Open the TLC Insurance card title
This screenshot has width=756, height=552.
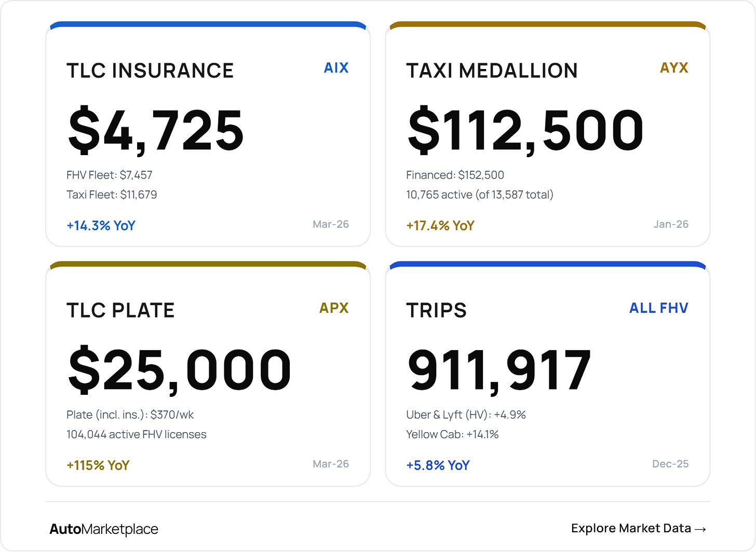[x=150, y=71]
